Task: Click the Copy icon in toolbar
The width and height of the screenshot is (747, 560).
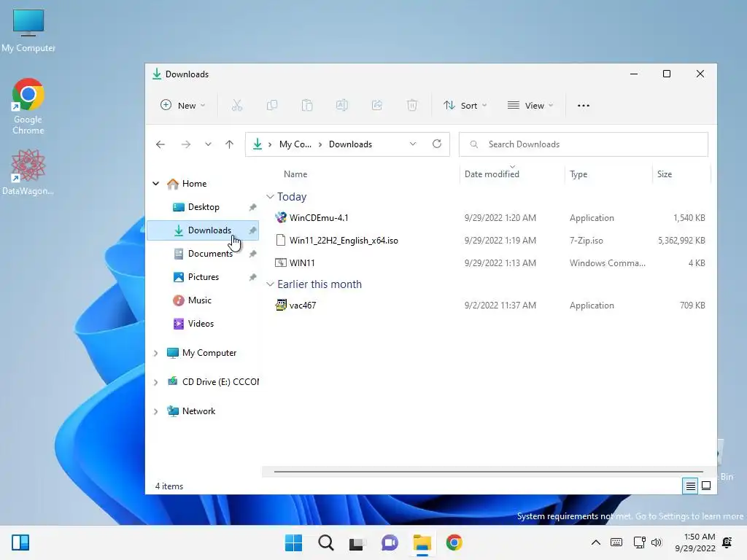Action: (x=272, y=105)
